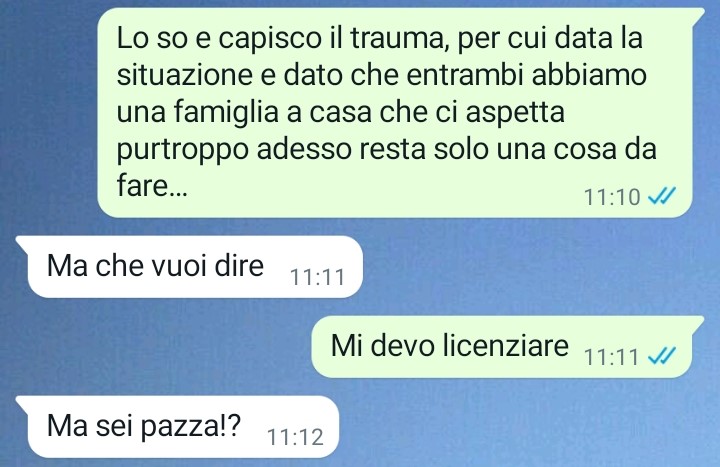Tap the blue double-check next to 11:11

tap(662, 356)
